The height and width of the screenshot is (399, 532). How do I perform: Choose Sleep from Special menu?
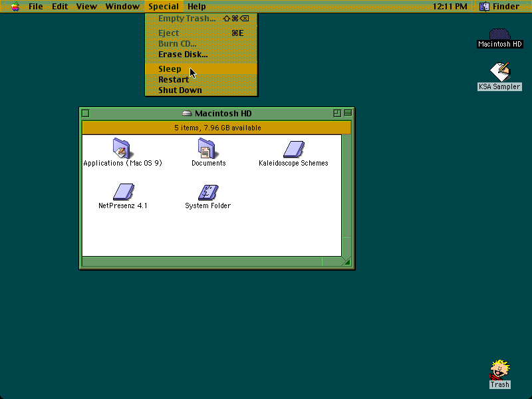pos(201,69)
